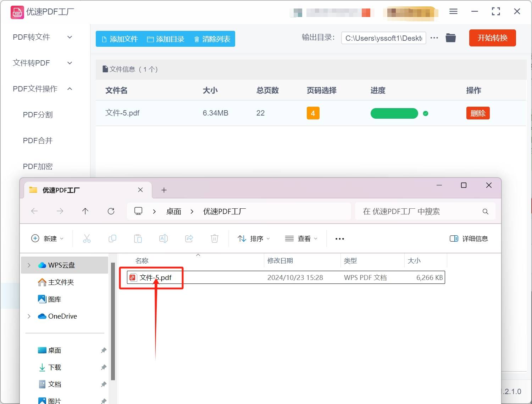Expand the OneDrive tree node
Viewport: 532px width, 404px height.
[x=29, y=316]
